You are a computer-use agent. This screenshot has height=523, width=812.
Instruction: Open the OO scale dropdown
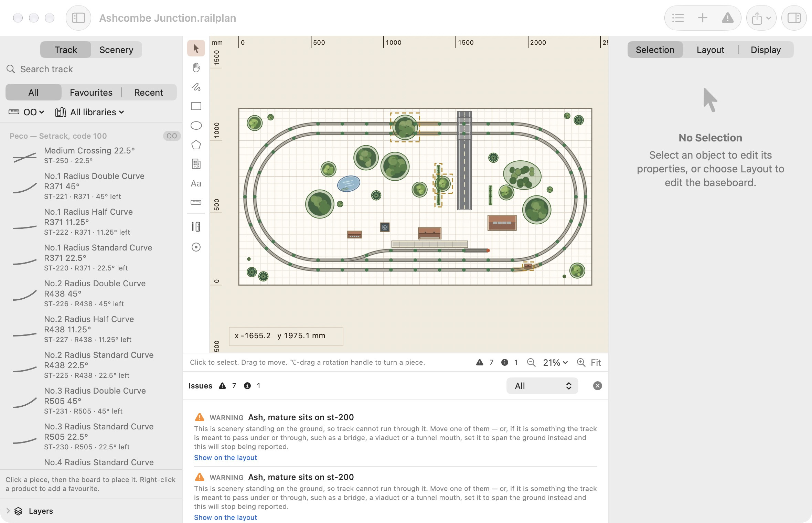pyautogui.click(x=26, y=112)
